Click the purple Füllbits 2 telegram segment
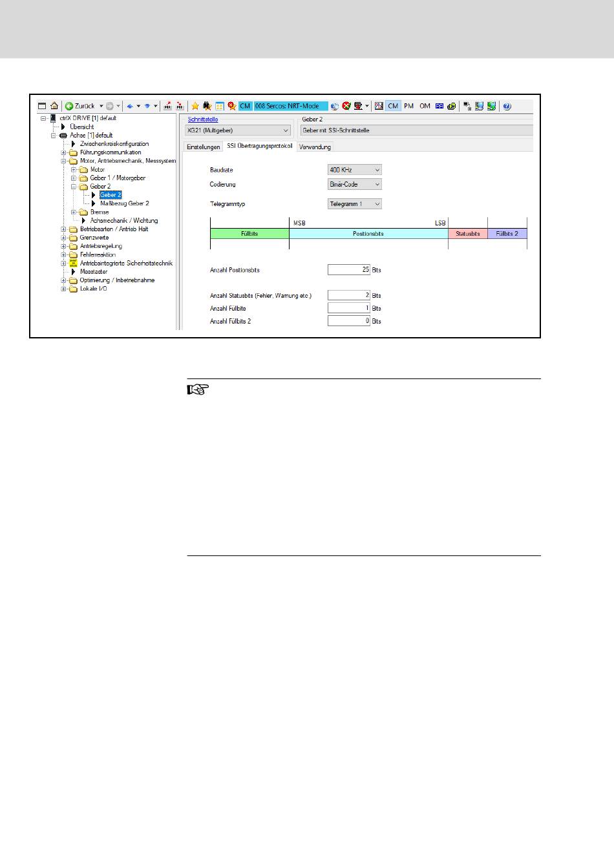Screen dimensions: 614x868 tap(507, 234)
